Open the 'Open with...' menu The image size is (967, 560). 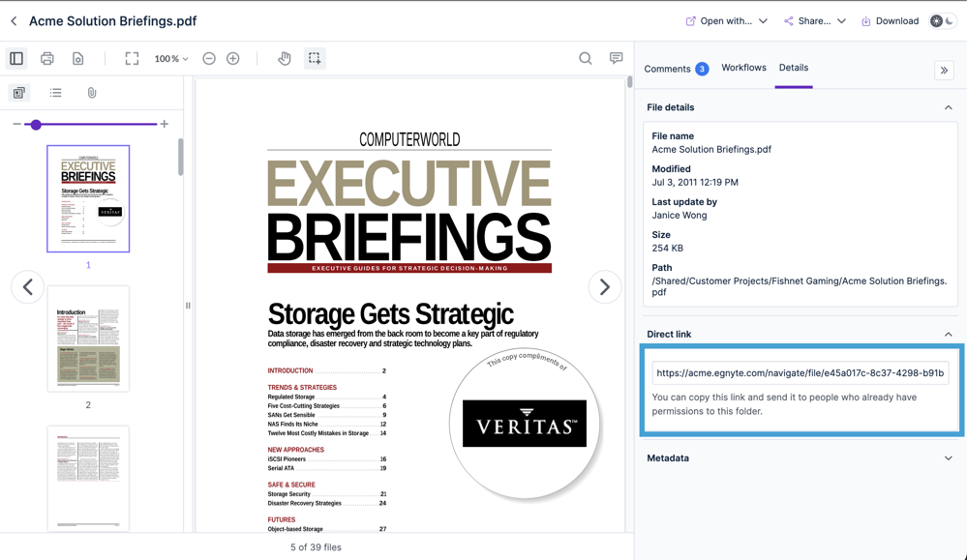pos(727,21)
